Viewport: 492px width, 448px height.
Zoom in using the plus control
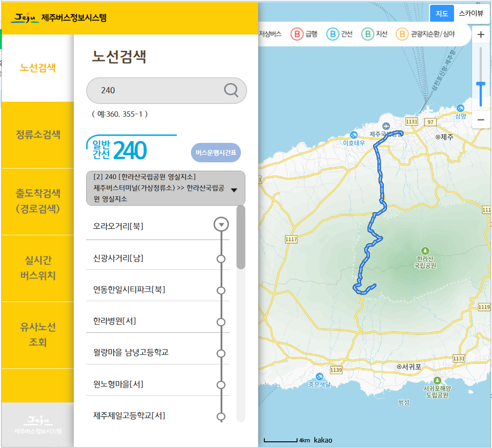pos(481,34)
